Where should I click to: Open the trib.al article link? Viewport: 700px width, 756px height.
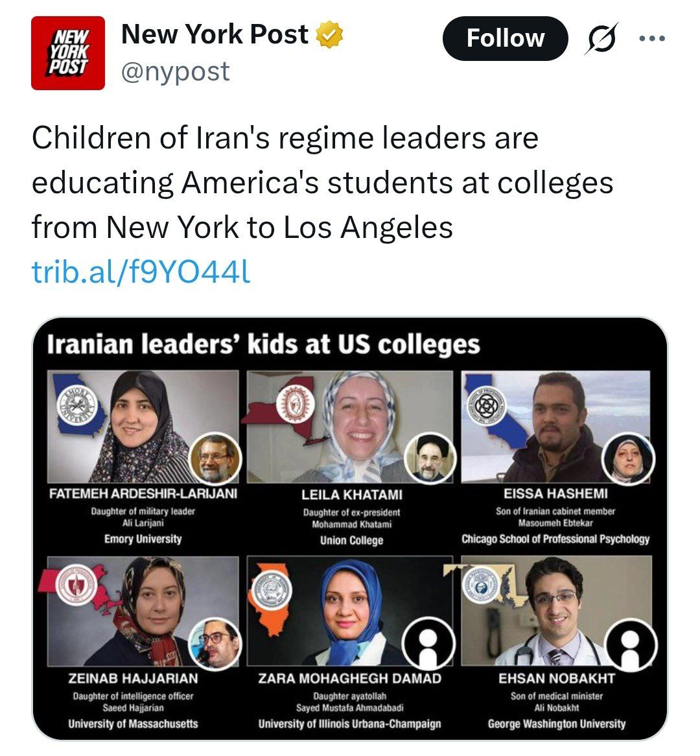coord(141,273)
